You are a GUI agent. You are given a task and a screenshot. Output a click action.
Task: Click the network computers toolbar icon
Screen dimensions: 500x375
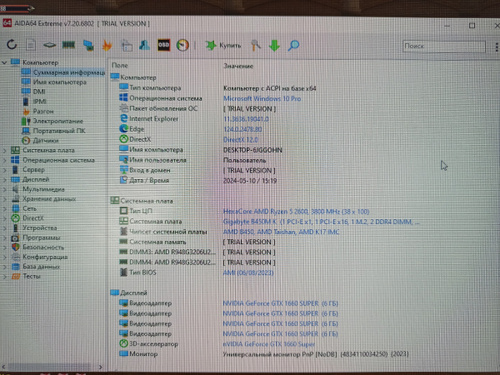point(88,45)
